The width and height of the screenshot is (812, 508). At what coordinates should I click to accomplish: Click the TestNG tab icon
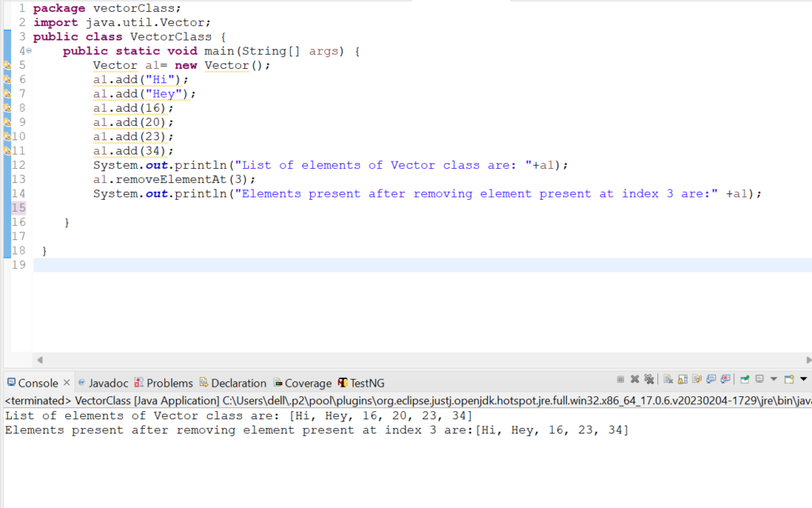[343, 382]
